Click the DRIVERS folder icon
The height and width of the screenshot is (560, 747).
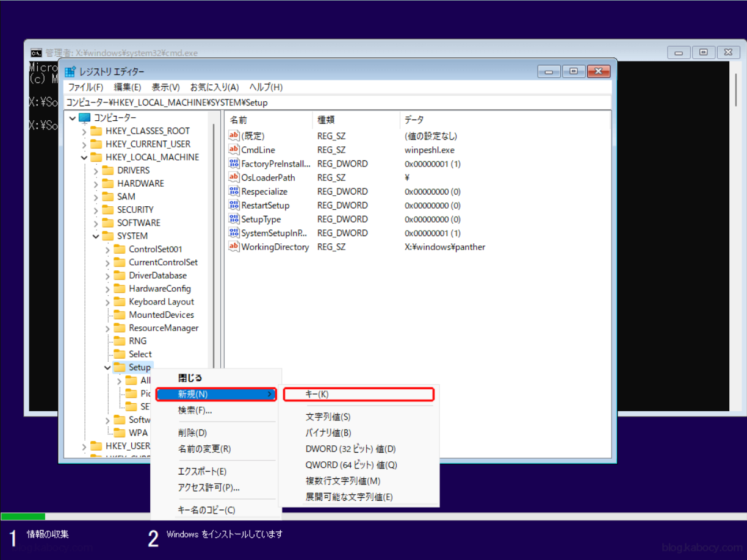(x=108, y=170)
